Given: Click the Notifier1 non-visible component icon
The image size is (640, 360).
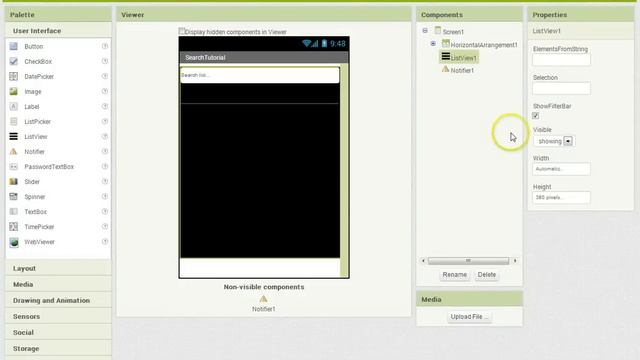Looking at the screenshot, I should [x=263, y=299].
